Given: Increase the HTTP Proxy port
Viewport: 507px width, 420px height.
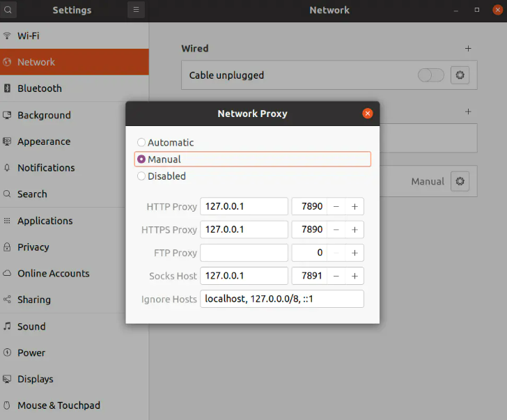Looking at the screenshot, I should (354, 206).
